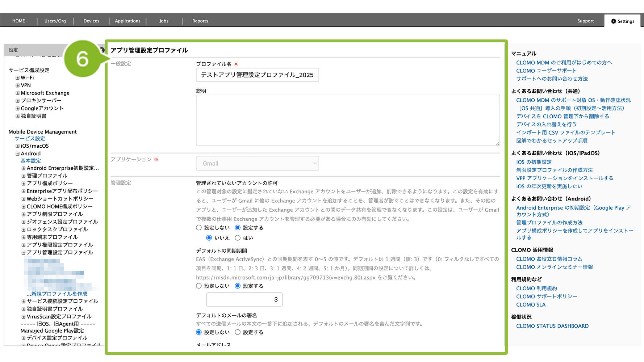Go to the Devices menu
This screenshot has height=362, width=644.
pyautogui.click(x=91, y=21)
